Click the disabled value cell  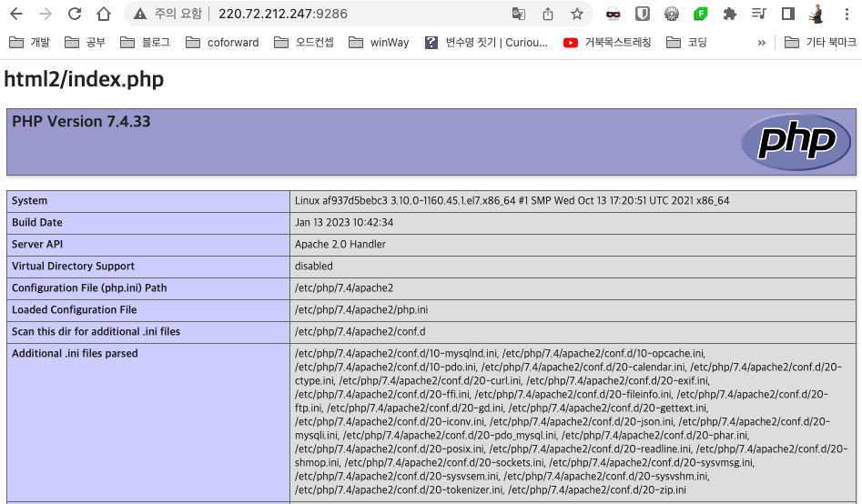313,266
